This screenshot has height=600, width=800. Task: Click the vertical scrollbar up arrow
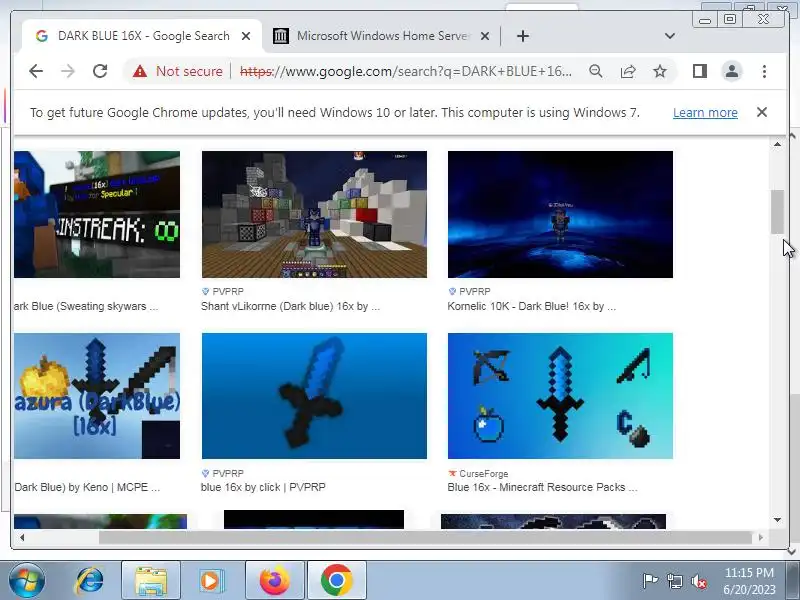777,144
